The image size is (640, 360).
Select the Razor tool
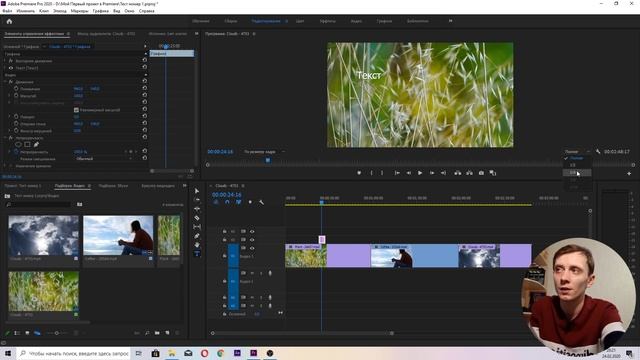pos(197,218)
